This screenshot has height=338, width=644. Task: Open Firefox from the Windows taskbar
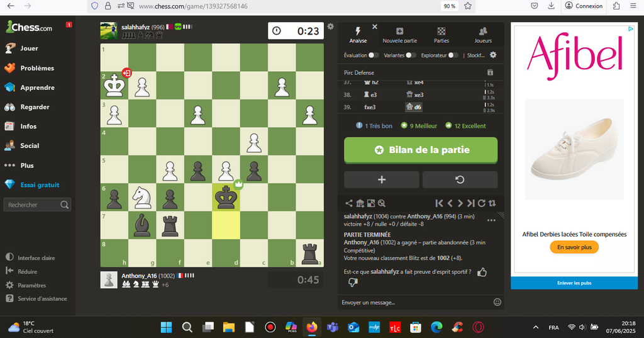[x=311, y=327]
